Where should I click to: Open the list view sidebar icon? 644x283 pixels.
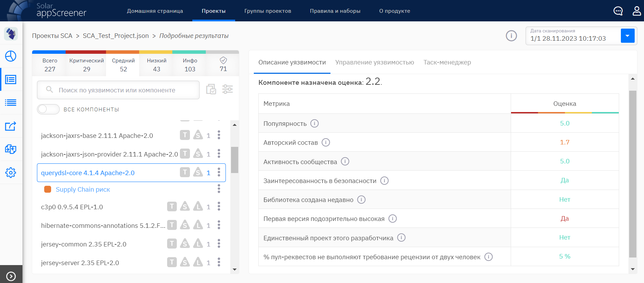coord(11,103)
